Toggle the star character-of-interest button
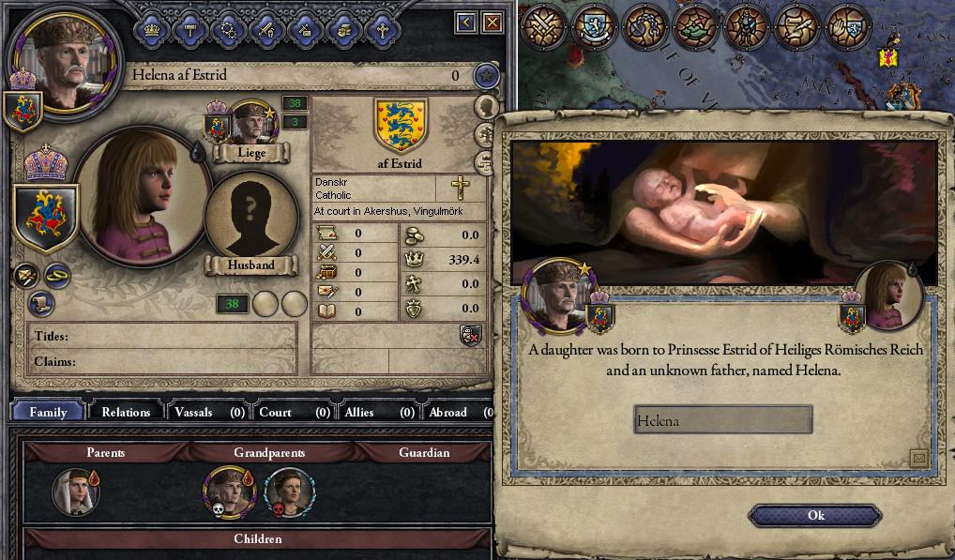The height and width of the screenshot is (560, 955). tap(487, 76)
